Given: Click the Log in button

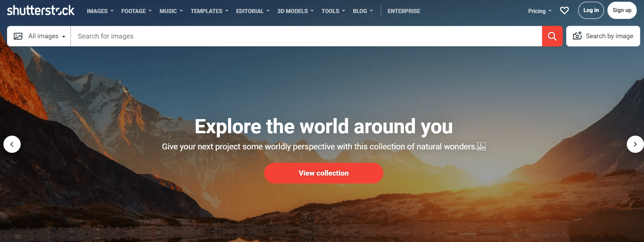Looking at the screenshot, I should (591, 10).
